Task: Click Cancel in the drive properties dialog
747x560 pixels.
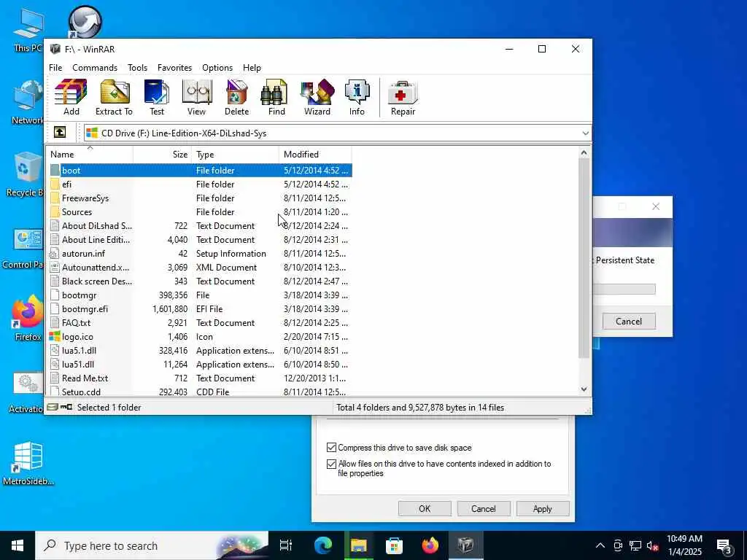Action: (x=484, y=508)
